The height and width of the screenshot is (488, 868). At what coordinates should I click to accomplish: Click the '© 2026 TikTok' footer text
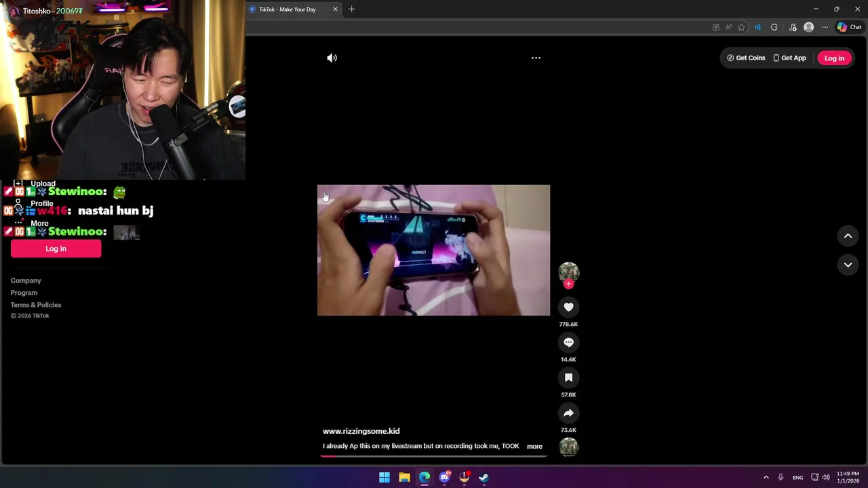click(30, 316)
